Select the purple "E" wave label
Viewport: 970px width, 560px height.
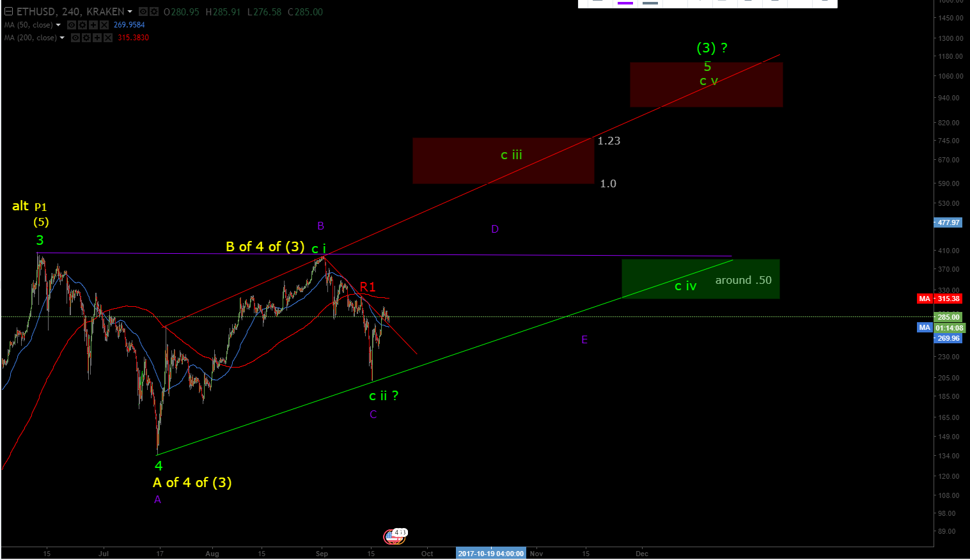[584, 339]
